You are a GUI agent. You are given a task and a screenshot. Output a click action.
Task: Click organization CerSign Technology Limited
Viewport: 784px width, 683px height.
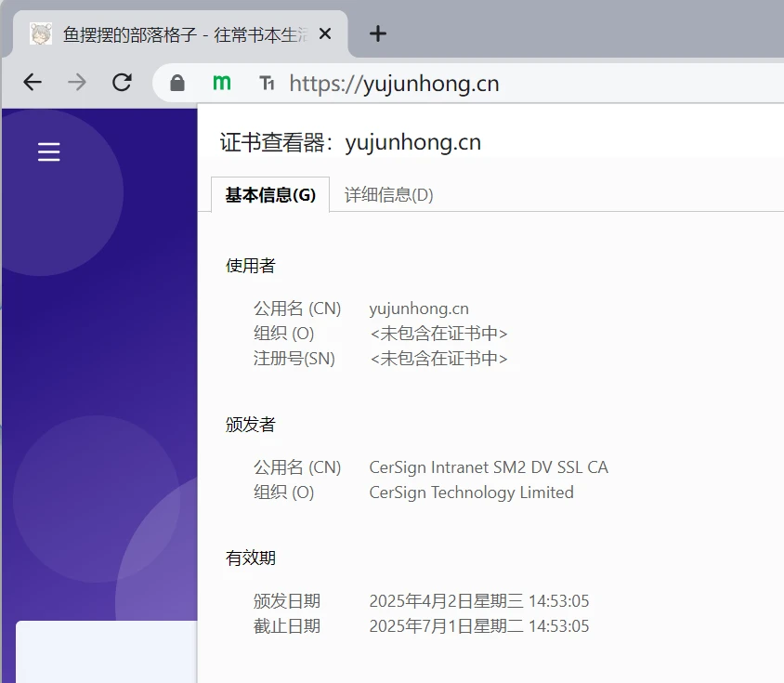pyautogui.click(x=471, y=493)
